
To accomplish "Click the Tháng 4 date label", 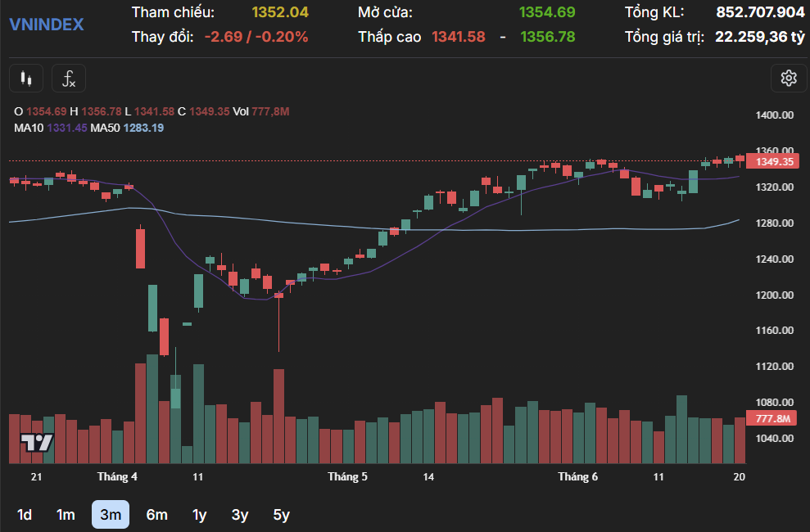I will [117, 477].
